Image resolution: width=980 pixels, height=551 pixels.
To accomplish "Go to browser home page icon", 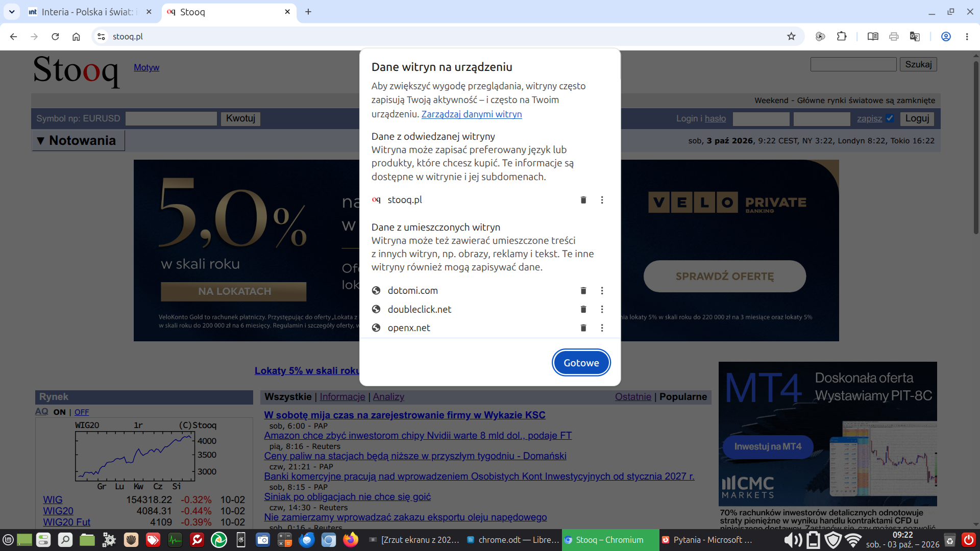I will [76, 37].
